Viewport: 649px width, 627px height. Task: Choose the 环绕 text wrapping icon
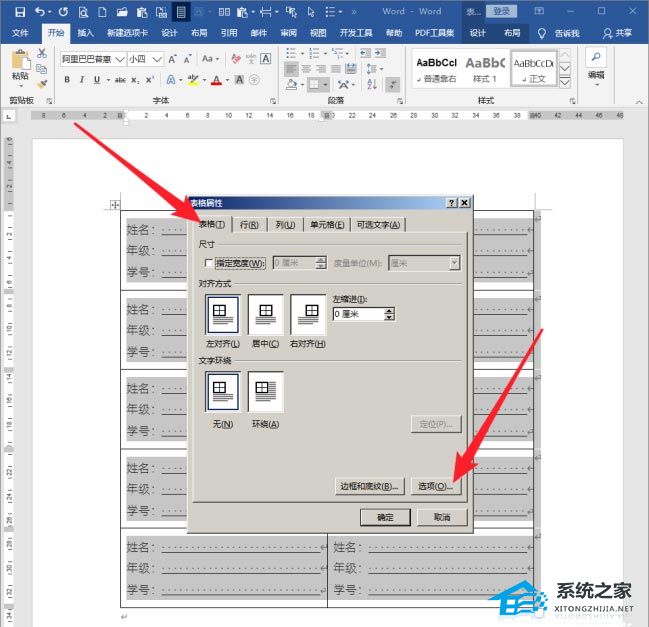pos(266,391)
